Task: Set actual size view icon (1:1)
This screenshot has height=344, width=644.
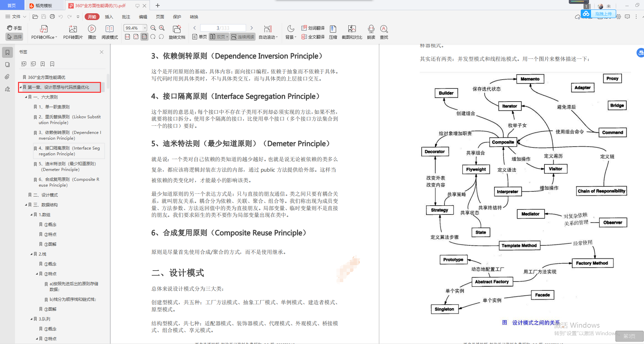Action: (x=127, y=37)
